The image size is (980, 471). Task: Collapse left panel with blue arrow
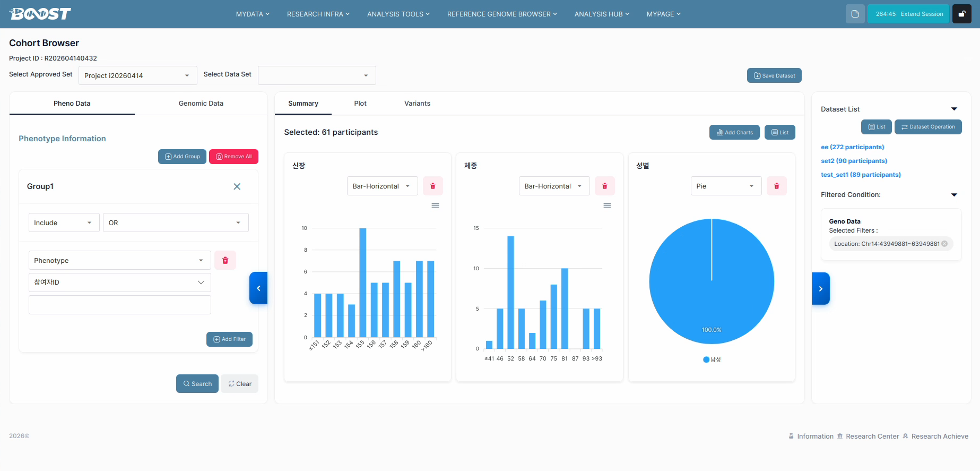tap(258, 288)
